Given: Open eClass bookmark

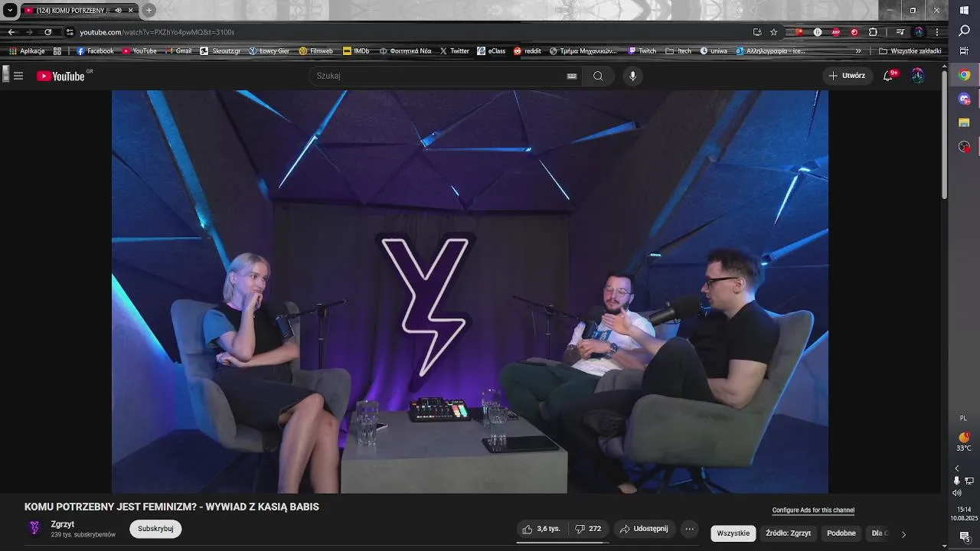Looking at the screenshot, I should tap(491, 51).
